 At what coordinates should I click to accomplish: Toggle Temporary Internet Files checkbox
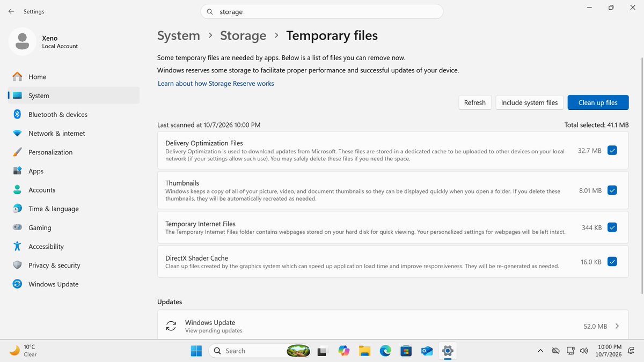pos(612,227)
